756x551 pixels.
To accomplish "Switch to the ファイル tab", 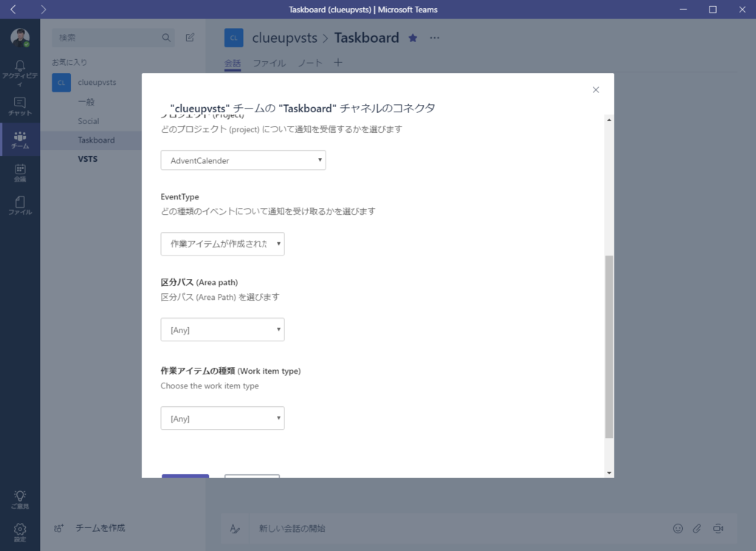I will pos(269,64).
